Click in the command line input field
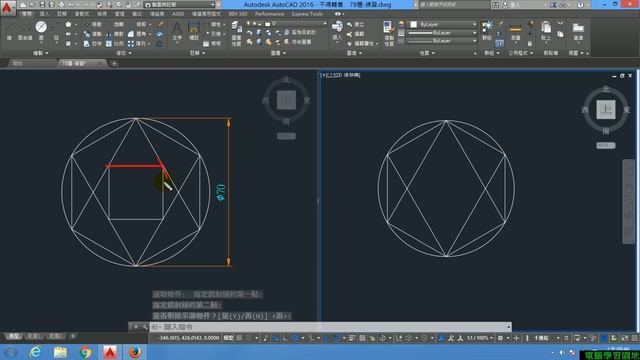640x360 pixels. [x=331, y=327]
